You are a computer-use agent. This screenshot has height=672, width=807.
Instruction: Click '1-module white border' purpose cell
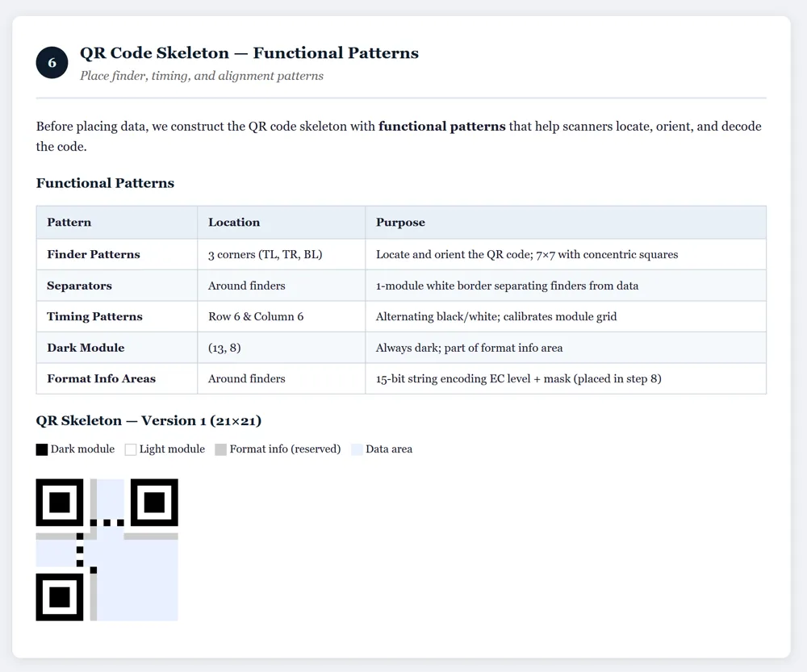pos(566,286)
